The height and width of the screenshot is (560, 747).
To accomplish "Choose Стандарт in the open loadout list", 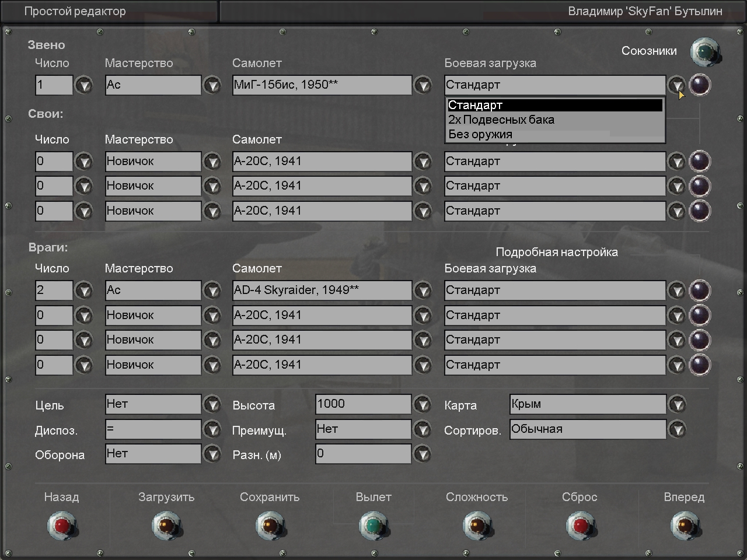I will click(555, 106).
